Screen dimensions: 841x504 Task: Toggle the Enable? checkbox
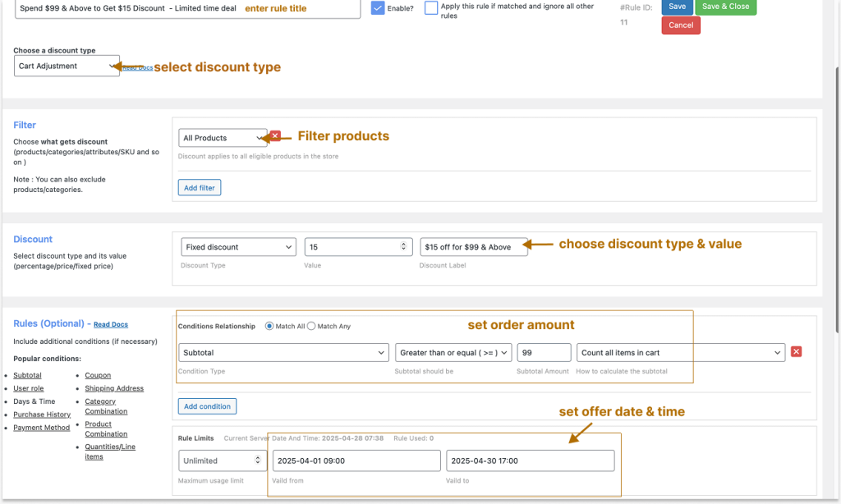tap(378, 8)
